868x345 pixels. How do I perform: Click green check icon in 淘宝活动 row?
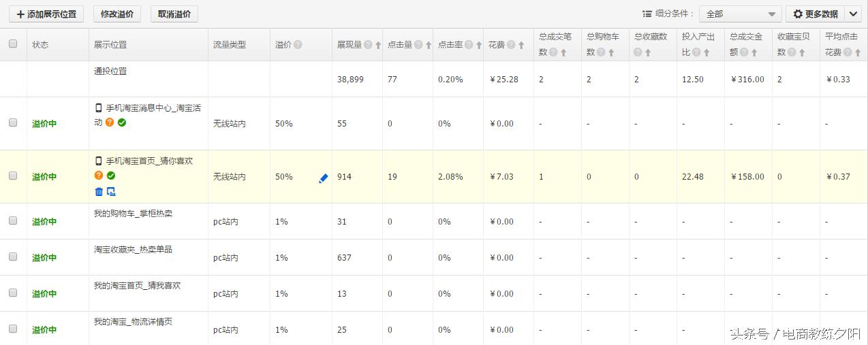point(121,122)
